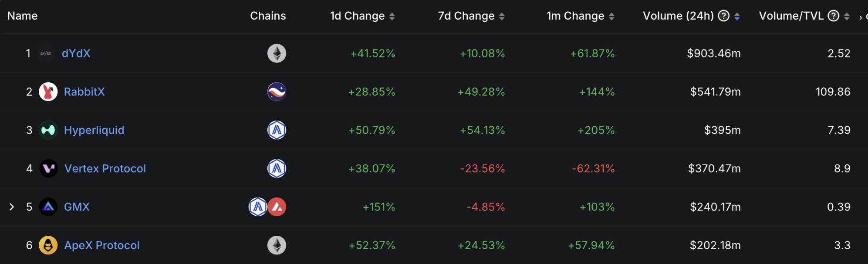868x264 pixels.
Task: Sort by 7d Change column arrows
Action: point(502,17)
